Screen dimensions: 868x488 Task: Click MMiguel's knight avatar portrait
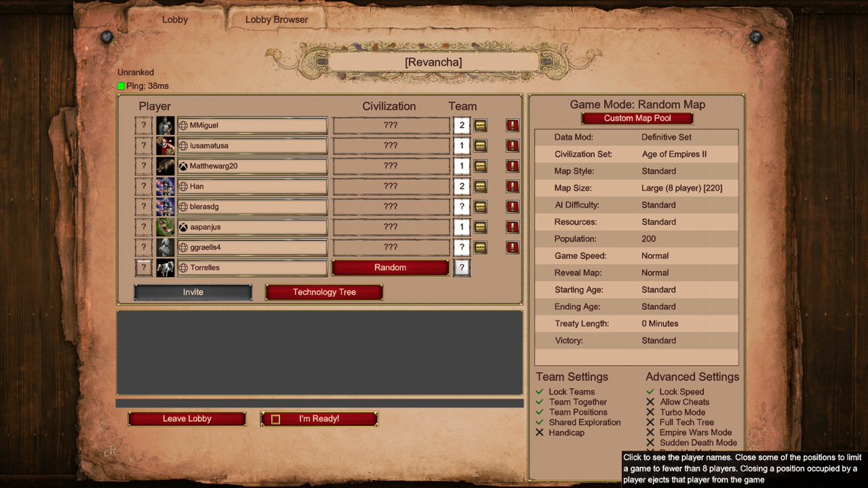pos(166,126)
